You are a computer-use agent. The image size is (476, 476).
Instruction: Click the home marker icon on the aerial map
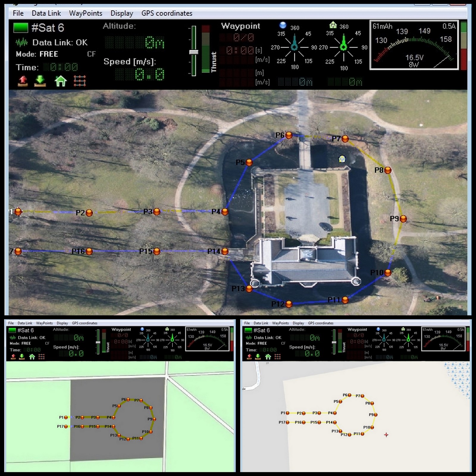pos(342,159)
